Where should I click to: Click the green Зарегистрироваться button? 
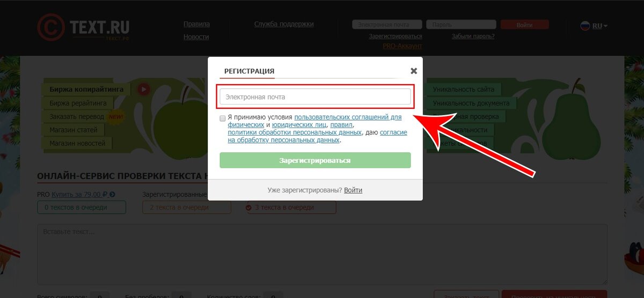(315, 160)
